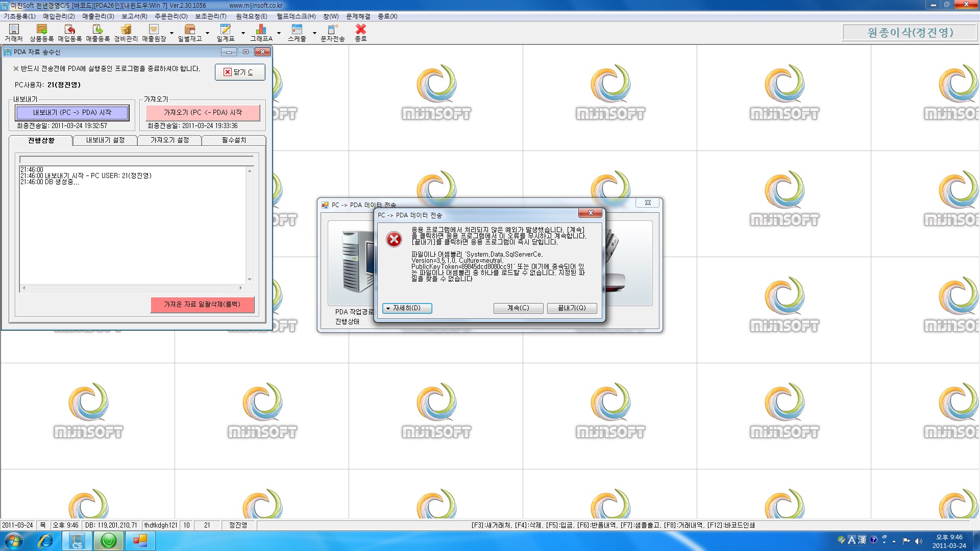Viewport: 980px width, 551px height.
Task: Switch to the 진행상황 tab
Action: (x=41, y=140)
